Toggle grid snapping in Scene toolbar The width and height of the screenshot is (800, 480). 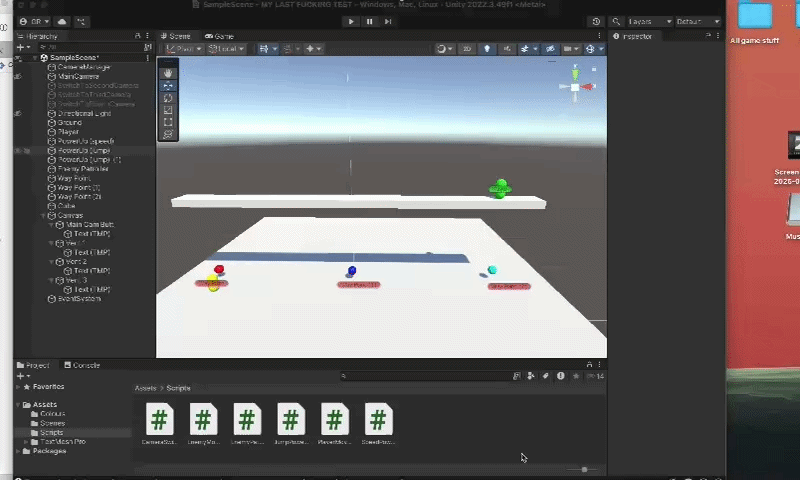(288, 49)
